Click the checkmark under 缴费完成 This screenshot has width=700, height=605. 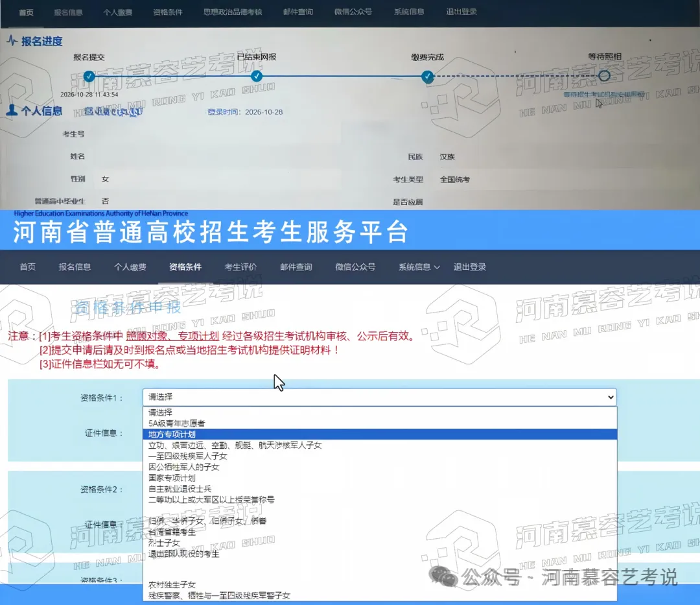click(427, 77)
